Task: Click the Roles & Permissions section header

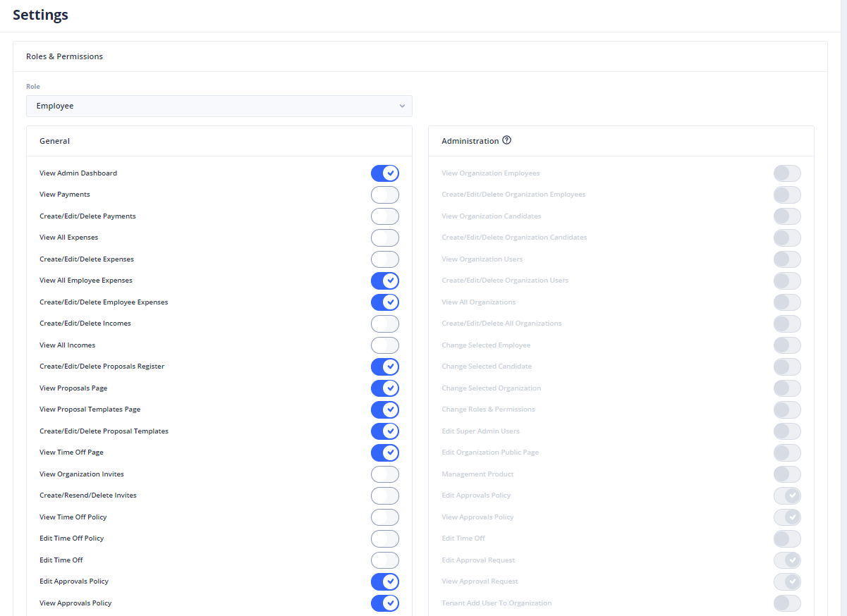Action: point(64,56)
